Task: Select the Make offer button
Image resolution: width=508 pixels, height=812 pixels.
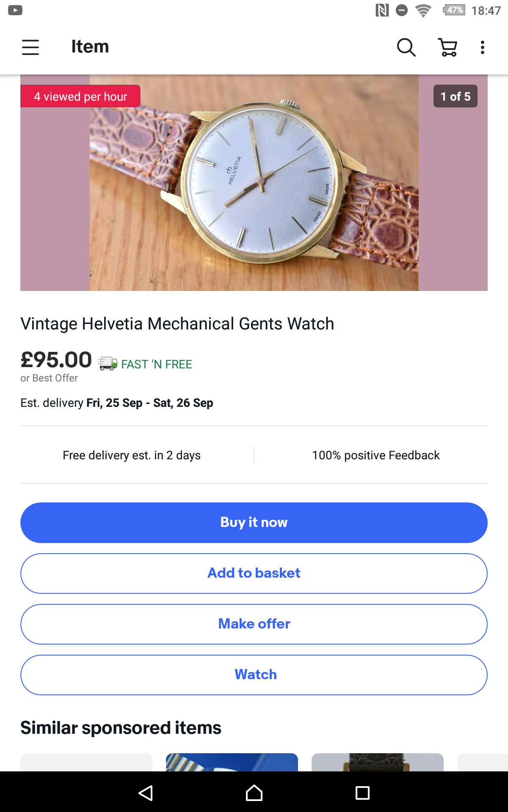Action: coord(254,624)
